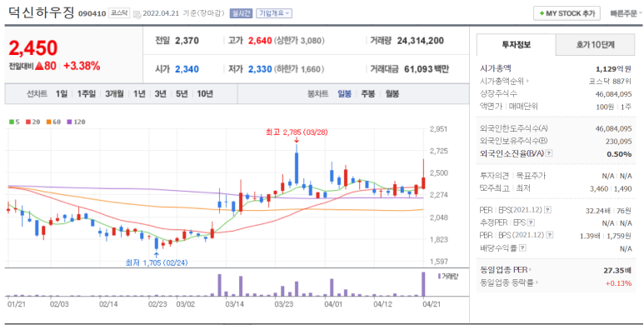
Task: Click the 저가 value 2,330
Action: click(x=260, y=69)
